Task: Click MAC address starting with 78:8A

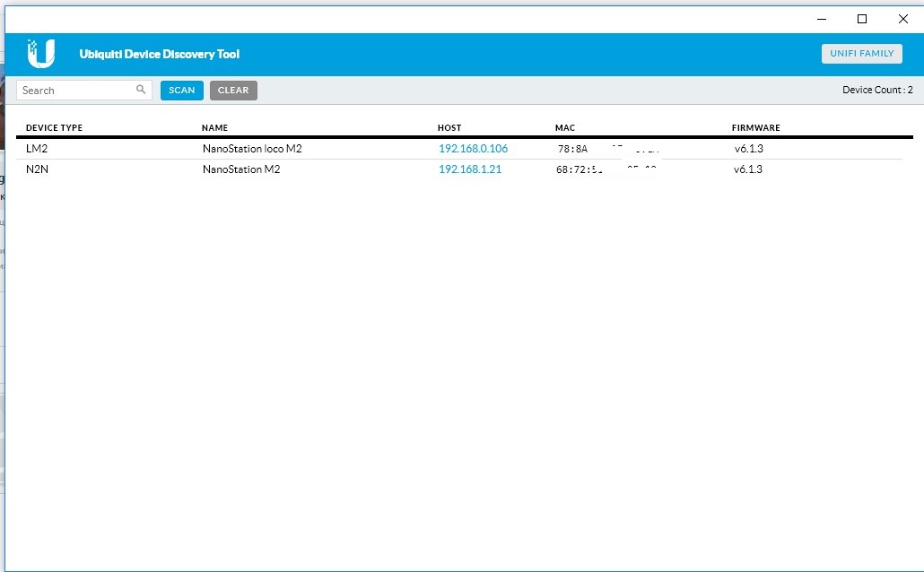Action: point(608,149)
